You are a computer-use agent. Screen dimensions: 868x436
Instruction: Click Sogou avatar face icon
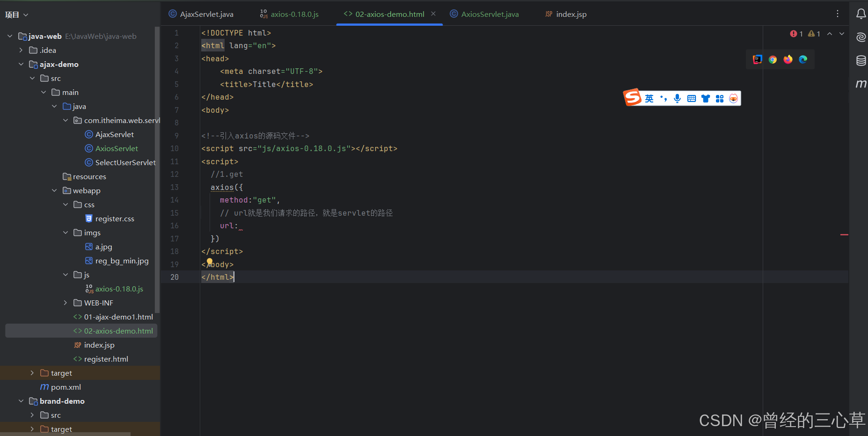tap(733, 98)
